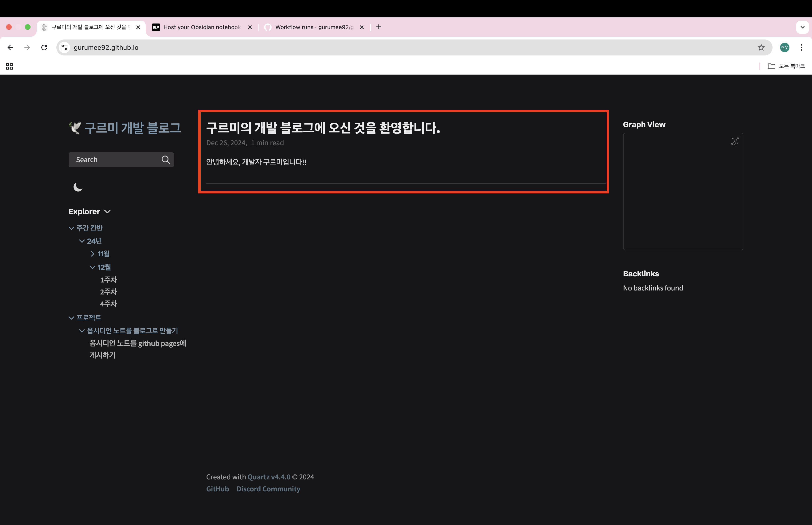
Task: Toggle dark mode with the moon icon
Action: click(78, 187)
